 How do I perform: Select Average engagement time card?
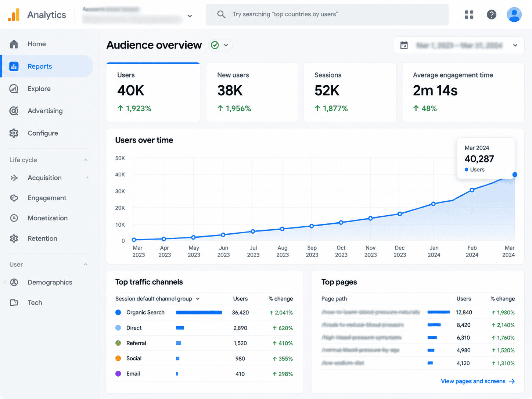tap(463, 92)
